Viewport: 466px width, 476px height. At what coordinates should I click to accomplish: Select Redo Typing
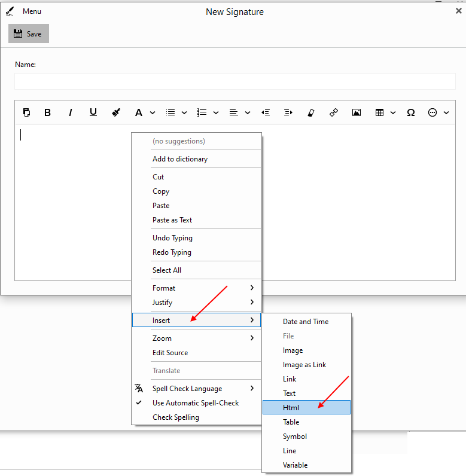[196, 252]
